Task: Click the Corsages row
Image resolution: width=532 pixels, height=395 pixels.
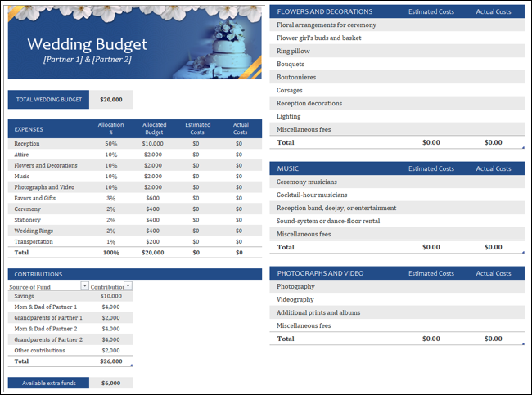Action: point(397,90)
